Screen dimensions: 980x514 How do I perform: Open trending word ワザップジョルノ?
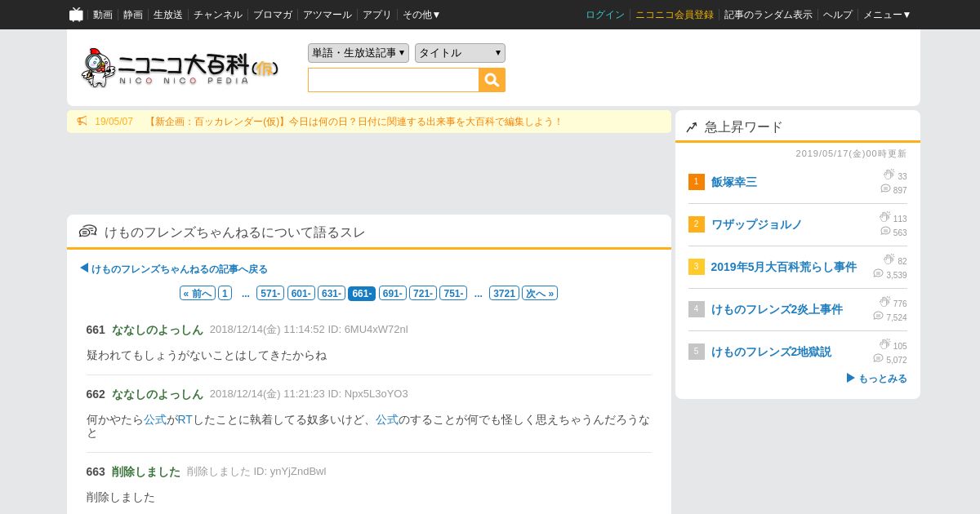[x=757, y=224]
